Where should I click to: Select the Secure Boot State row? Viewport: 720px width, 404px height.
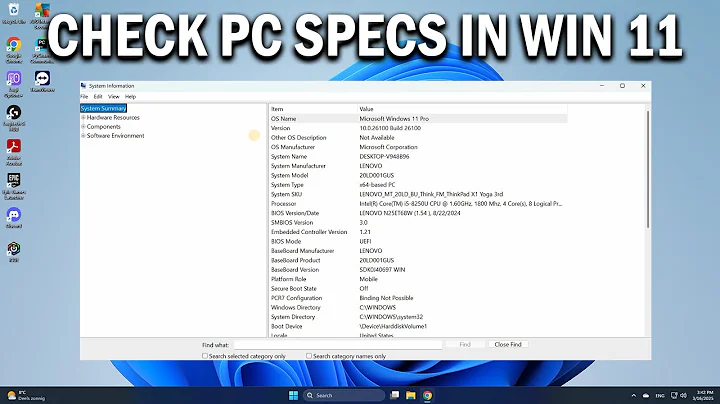point(418,288)
